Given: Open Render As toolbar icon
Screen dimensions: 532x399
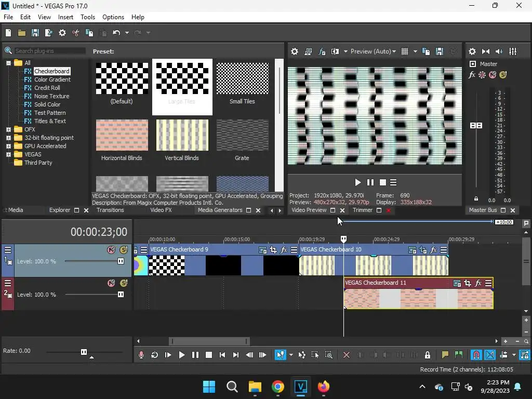Looking at the screenshot, I should pyautogui.click(x=48, y=33).
